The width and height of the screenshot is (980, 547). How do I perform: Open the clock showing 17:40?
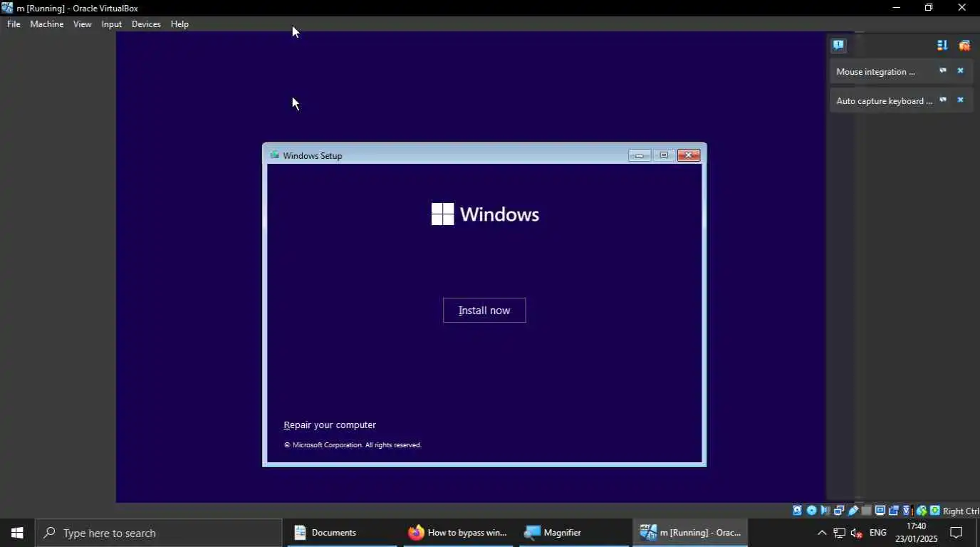pos(917,533)
